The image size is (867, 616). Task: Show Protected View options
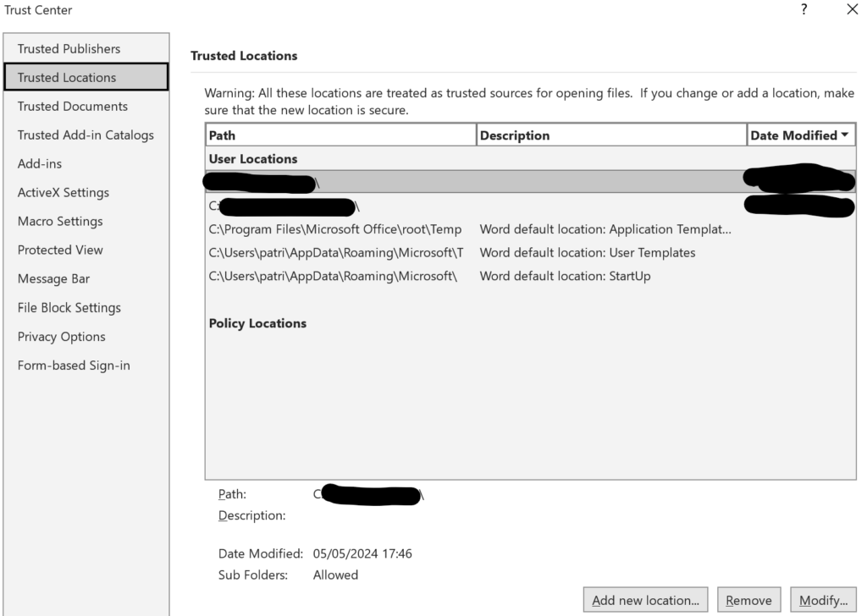click(86, 250)
